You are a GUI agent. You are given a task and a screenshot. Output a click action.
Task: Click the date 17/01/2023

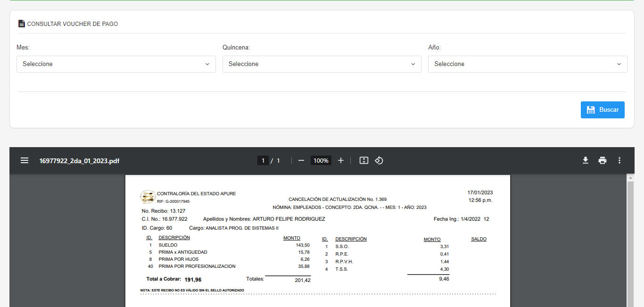point(480,192)
